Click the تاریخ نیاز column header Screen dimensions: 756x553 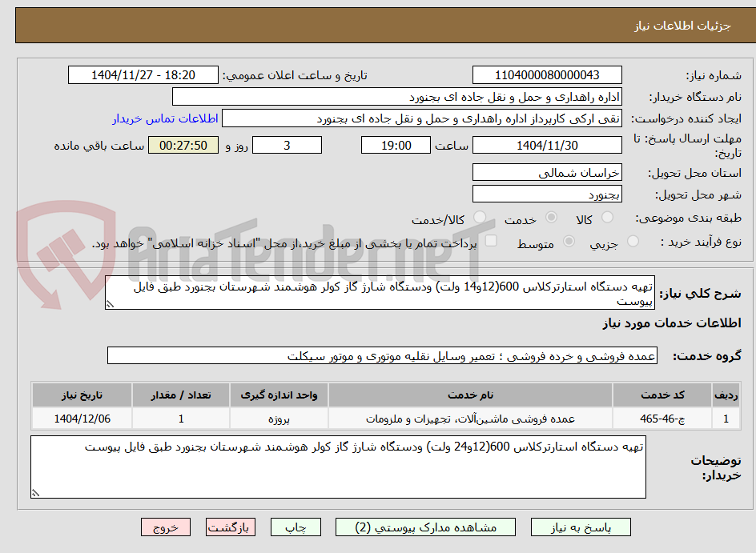coord(82,395)
